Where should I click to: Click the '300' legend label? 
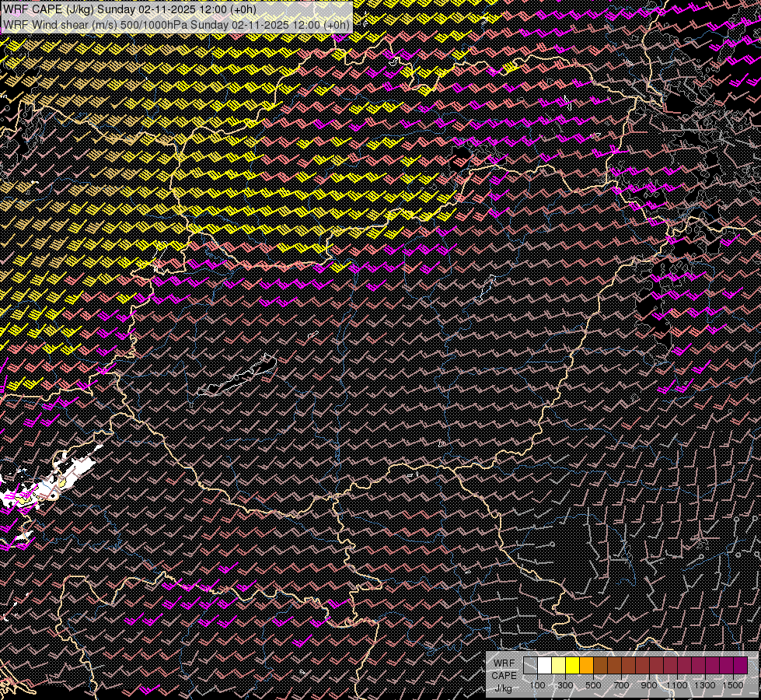coord(565,685)
